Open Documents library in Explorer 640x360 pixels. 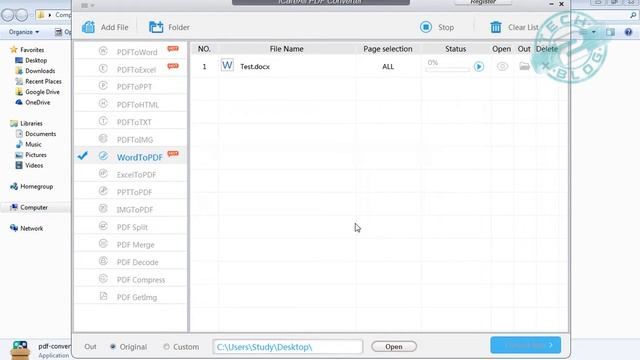tap(36, 134)
